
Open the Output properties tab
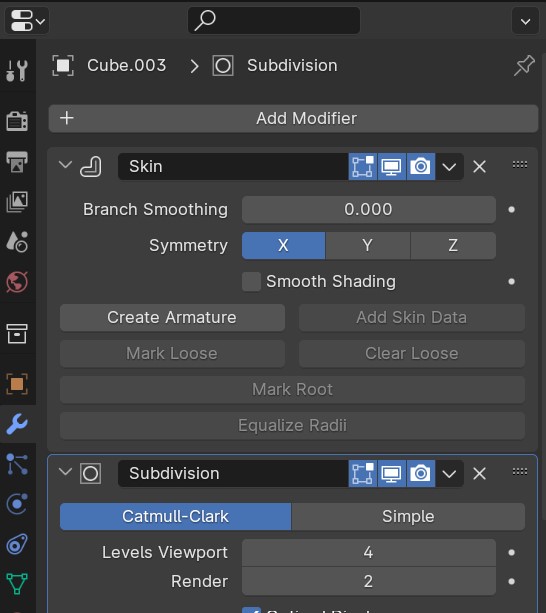pos(17,162)
